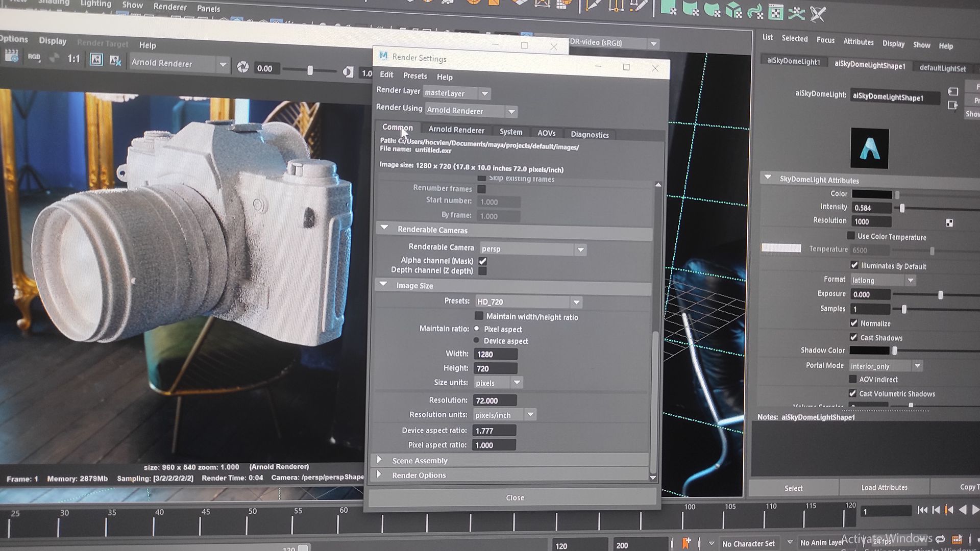This screenshot has width=980, height=551.
Task: Switch to Diagnostics tab
Action: [x=589, y=135]
